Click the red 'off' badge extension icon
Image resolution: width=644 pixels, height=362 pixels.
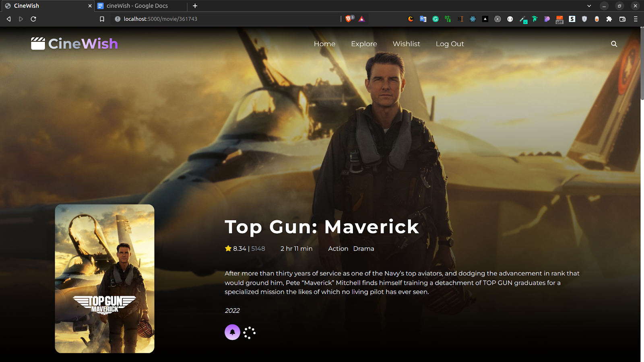coord(559,20)
